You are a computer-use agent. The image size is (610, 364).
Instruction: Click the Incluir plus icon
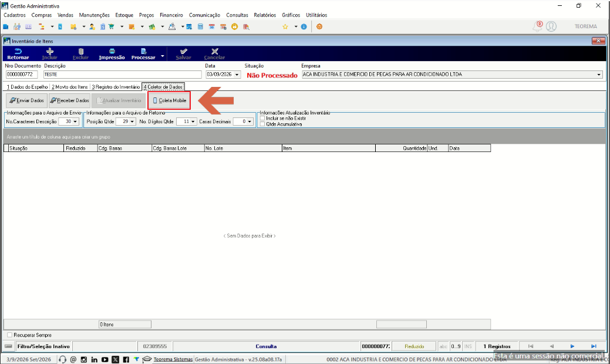[49, 53]
